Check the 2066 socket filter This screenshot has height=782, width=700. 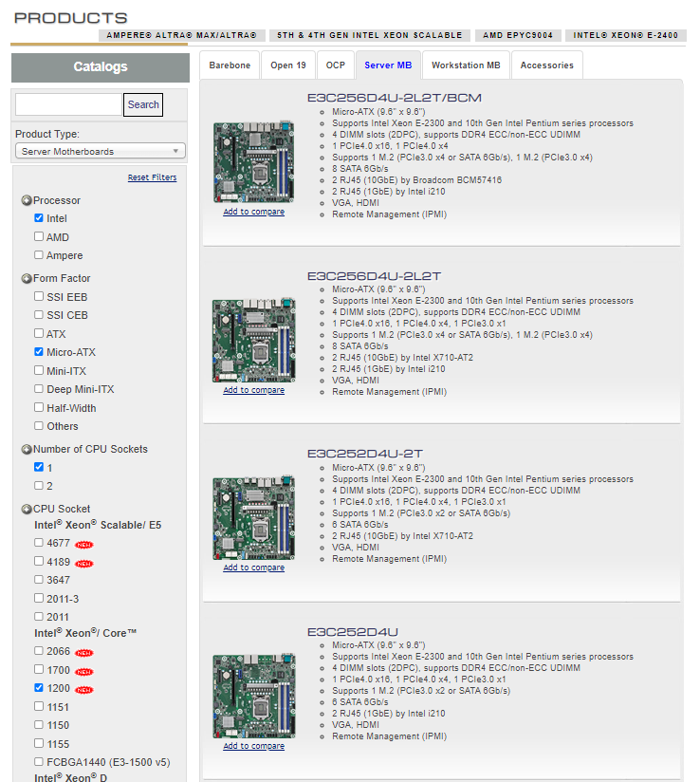pyautogui.click(x=39, y=651)
